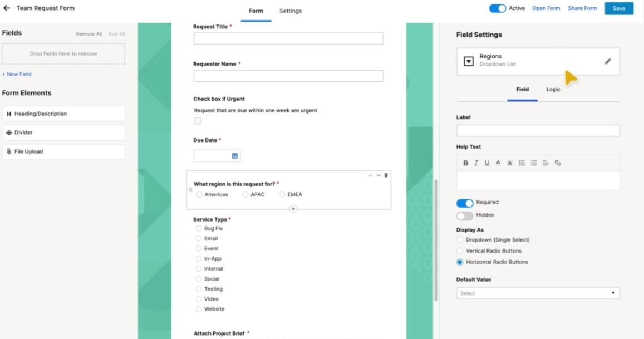Toggle the Required switch off
The width and height of the screenshot is (644, 339).
coord(465,203)
